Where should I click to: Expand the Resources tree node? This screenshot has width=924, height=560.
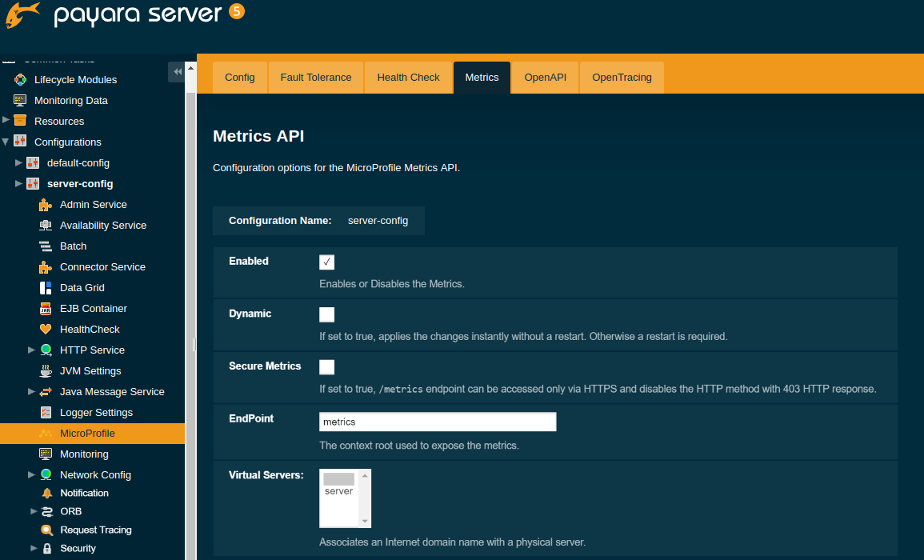click(x=6, y=120)
